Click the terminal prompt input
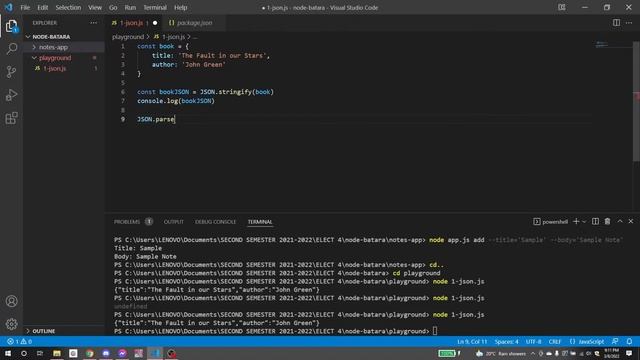The image size is (640, 360). coord(435,331)
